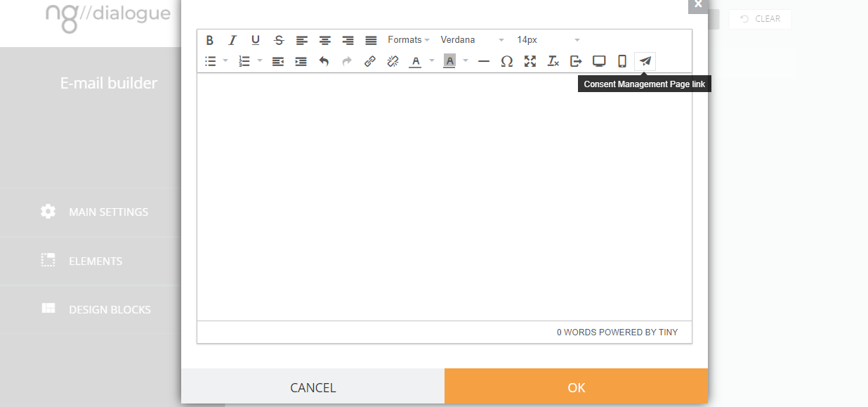The height and width of the screenshot is (407, 868).
Task: Open the special character (Omega) picker
Action: point(506,61)
